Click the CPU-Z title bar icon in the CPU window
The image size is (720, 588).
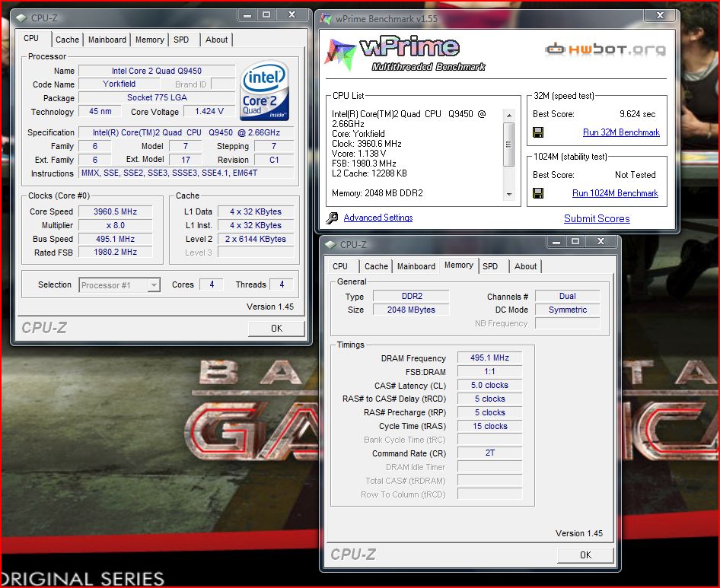[x=21, y=18]
